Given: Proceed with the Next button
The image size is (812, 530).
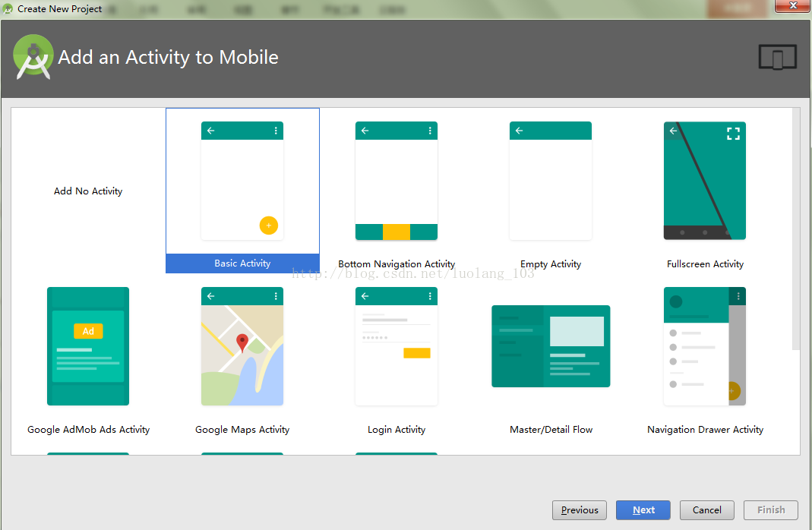Looking at the screenshot, I should pyautogui.click(x=643, y=509).
